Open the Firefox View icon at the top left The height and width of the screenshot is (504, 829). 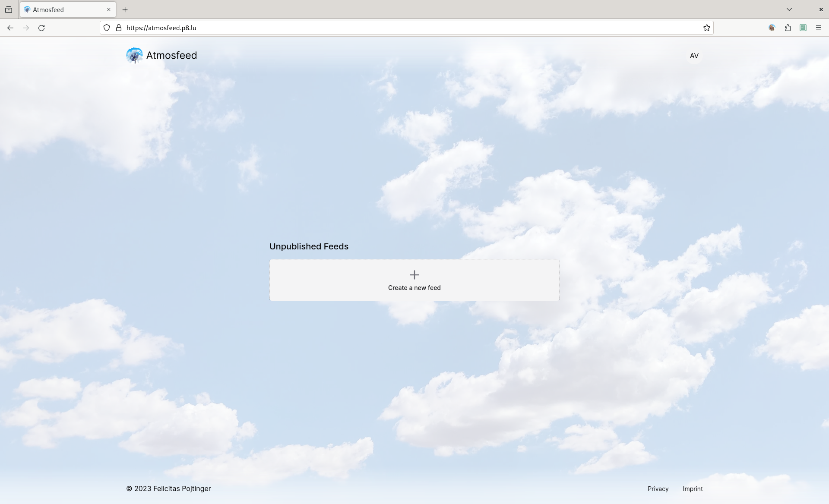pos(9,9)
